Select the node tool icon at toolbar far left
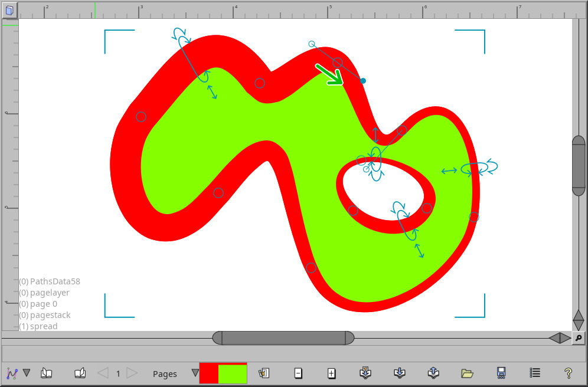The height and width of the screenshot is (387, 588). click(x=11, y=373)
